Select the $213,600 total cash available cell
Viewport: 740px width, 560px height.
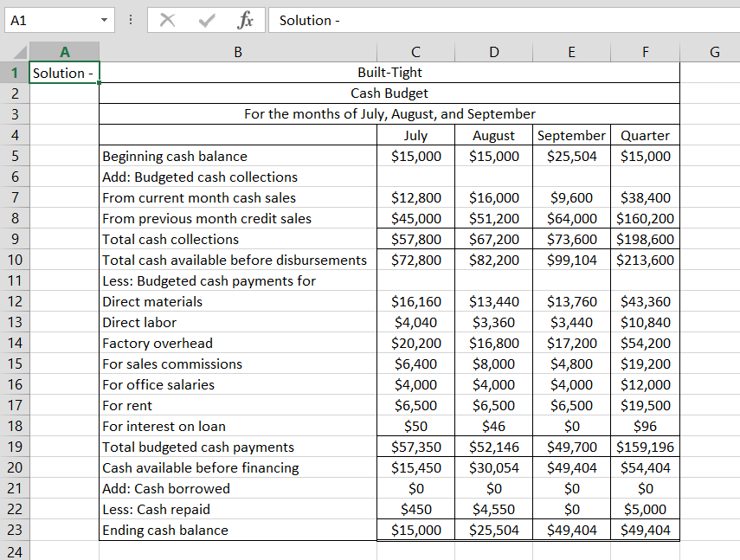click(645, 260)
